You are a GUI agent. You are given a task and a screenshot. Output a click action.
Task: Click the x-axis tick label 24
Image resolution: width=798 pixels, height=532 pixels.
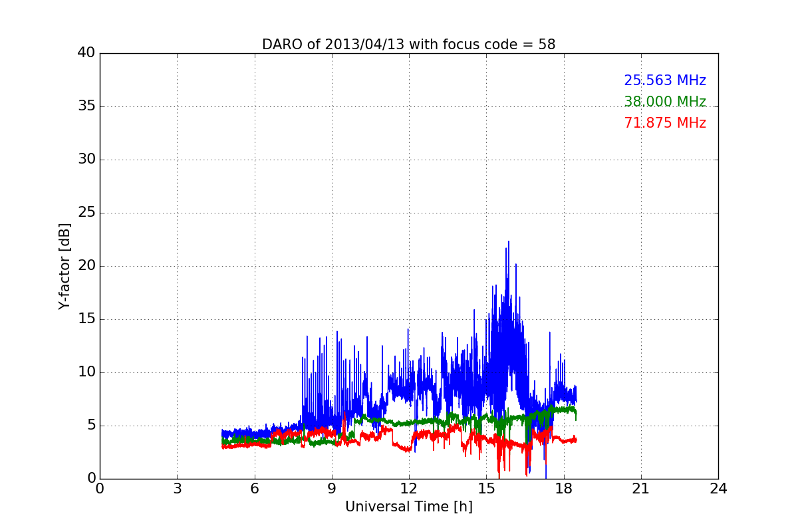[718, 488]
